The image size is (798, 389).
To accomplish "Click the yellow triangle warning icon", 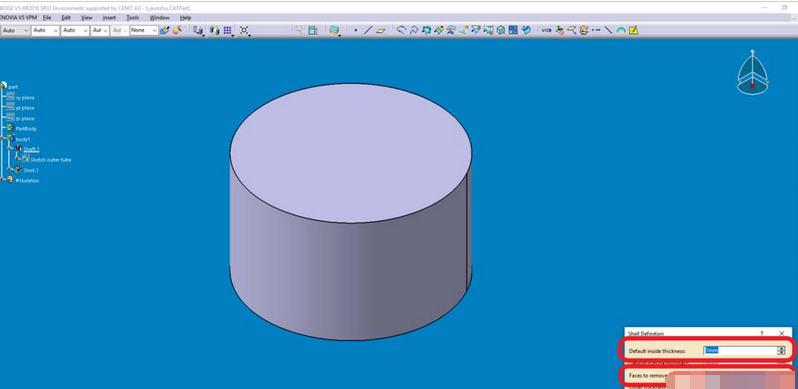I will [634, 31].
